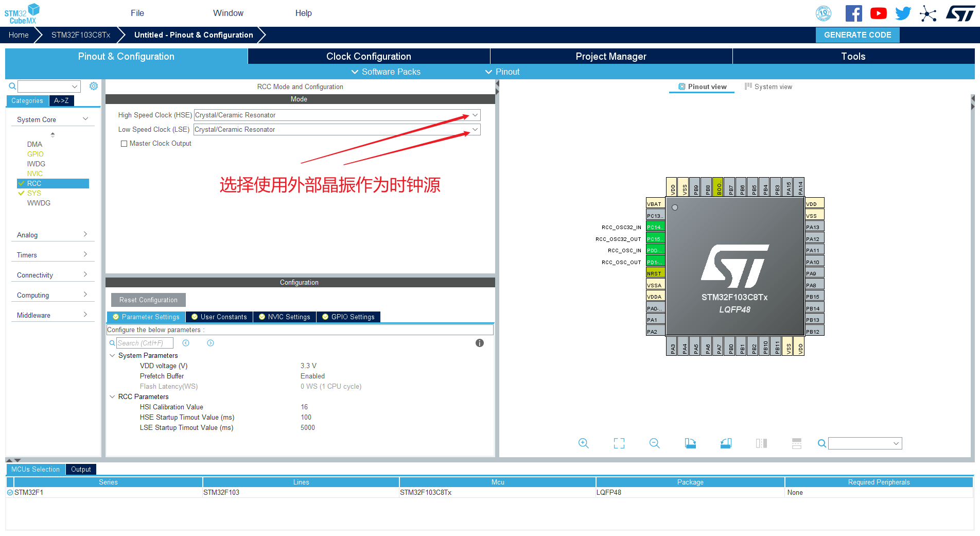This screenshot has height=536, width=980.
Task: Click the ST community network icon
Action: pos(928,13)
